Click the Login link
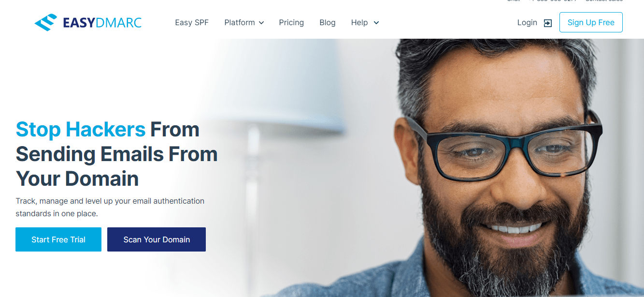Viewport: 644px width, 297px height. [527, 23]
